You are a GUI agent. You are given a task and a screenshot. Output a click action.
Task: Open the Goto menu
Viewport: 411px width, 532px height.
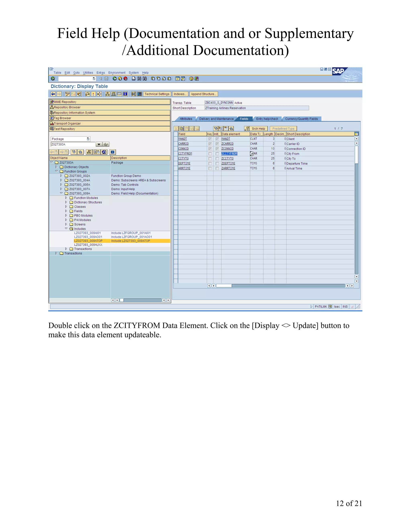[76, 73]
